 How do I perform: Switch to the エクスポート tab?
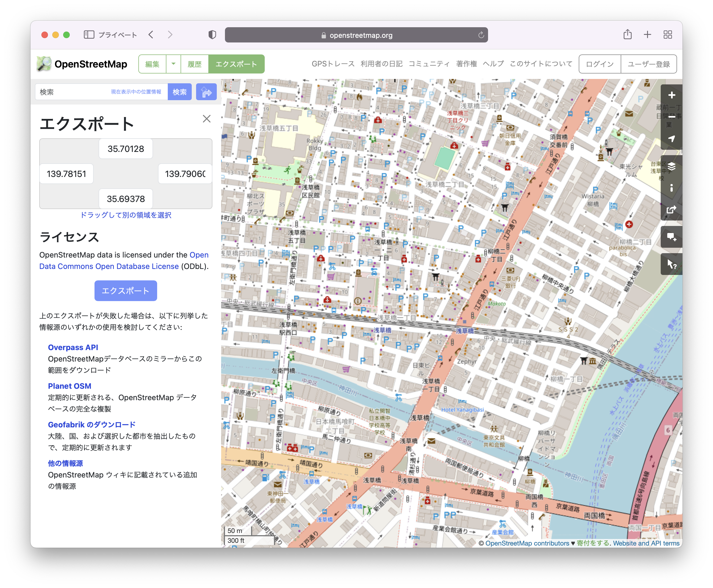[237, 64]
